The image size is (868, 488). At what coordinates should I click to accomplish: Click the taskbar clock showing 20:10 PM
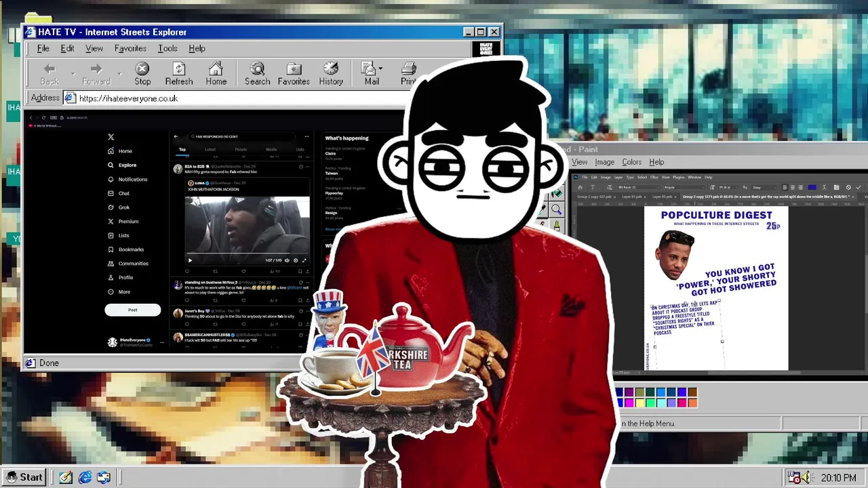click(x=838, y=478)
